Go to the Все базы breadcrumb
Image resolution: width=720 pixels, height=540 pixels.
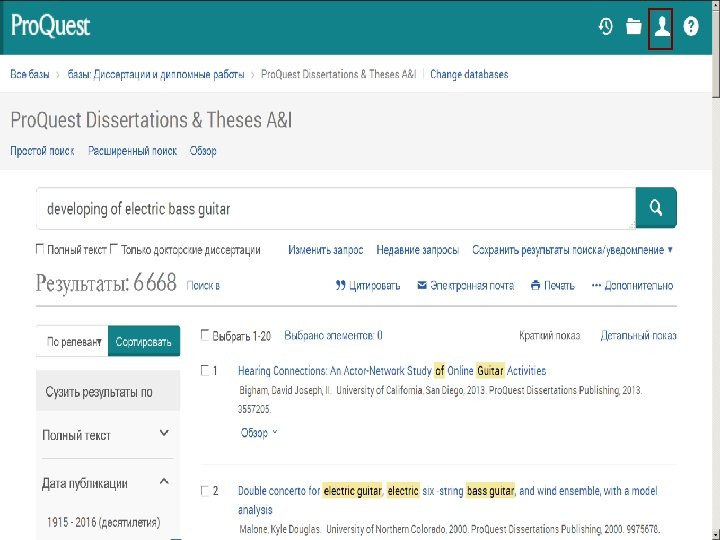tap(30, 74)
